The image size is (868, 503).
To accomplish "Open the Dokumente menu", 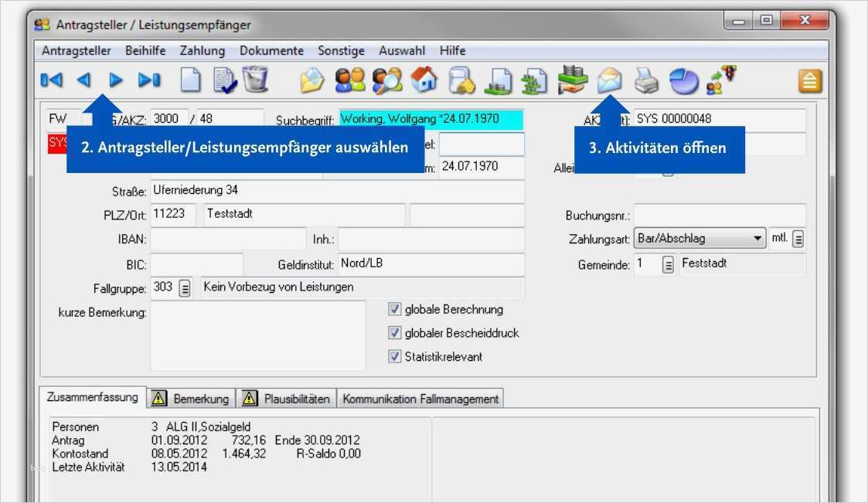I will 271,50.
